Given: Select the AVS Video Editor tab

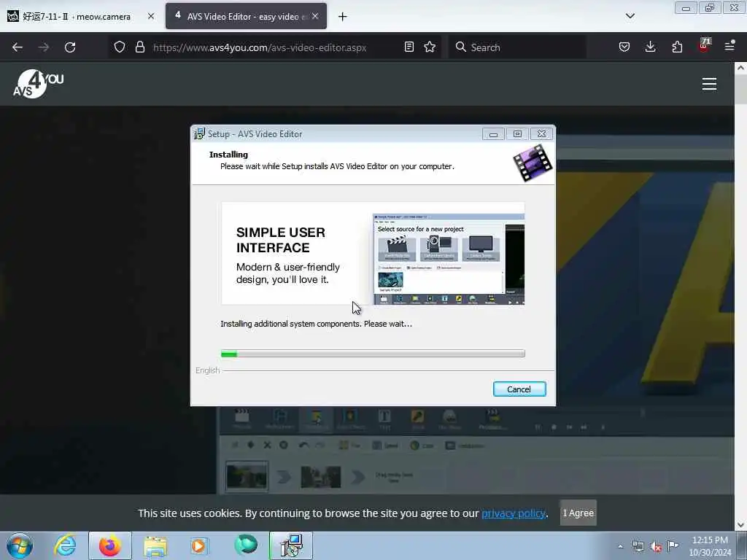Looking at the screenshot, I should point(246,17).
